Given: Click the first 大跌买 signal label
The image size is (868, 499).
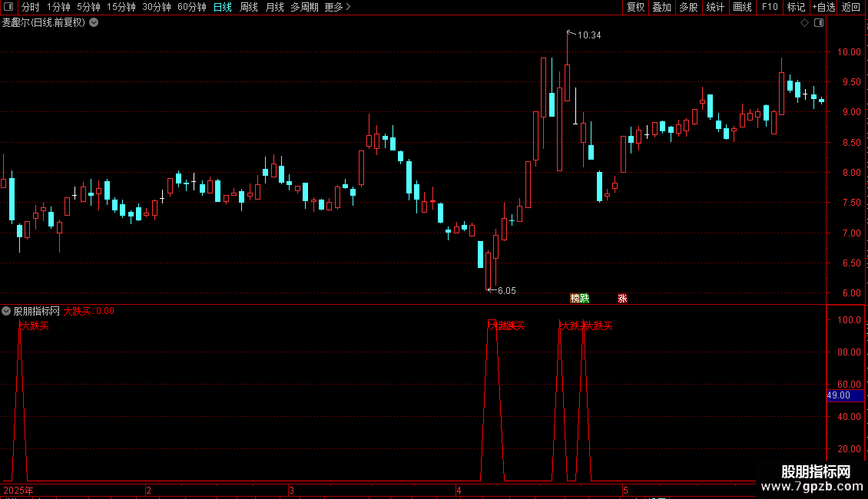Looking at the screenshot, I should pos(35,326).
